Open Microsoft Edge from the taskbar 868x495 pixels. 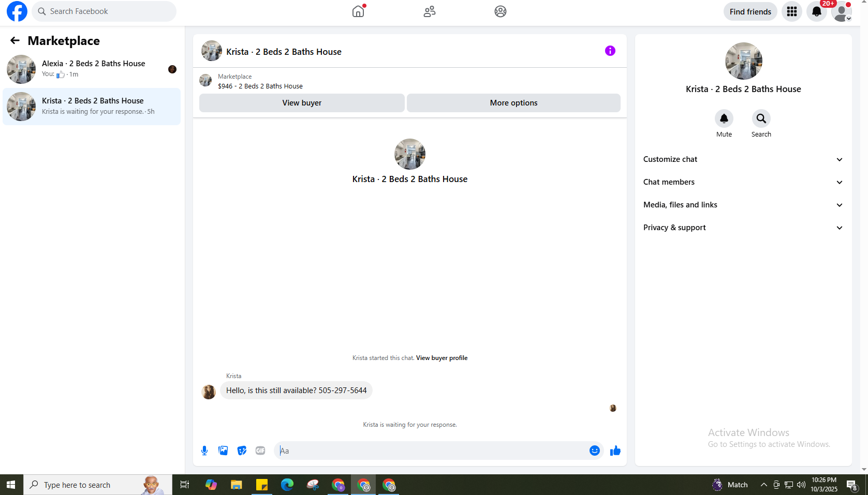point(287,485)
